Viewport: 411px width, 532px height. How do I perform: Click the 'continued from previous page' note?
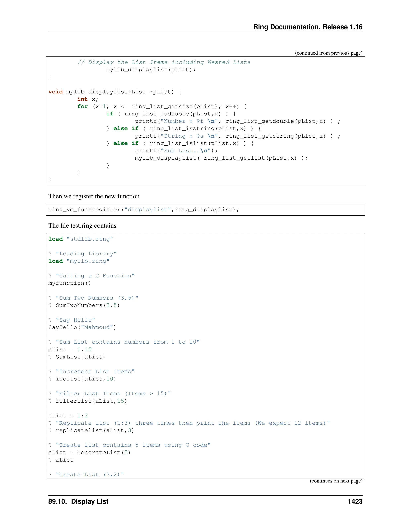click(329, 53)
